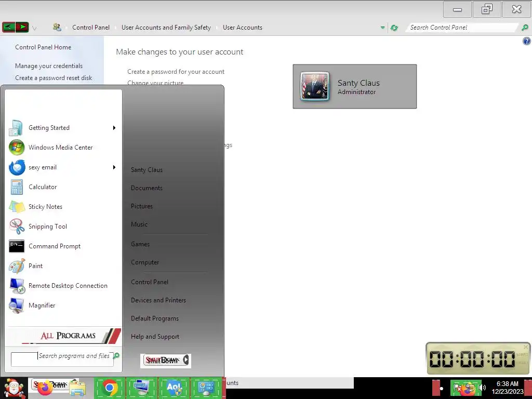Open Magnifier from start menu
This screenshot has width=532, height=399.
point(63,305)
